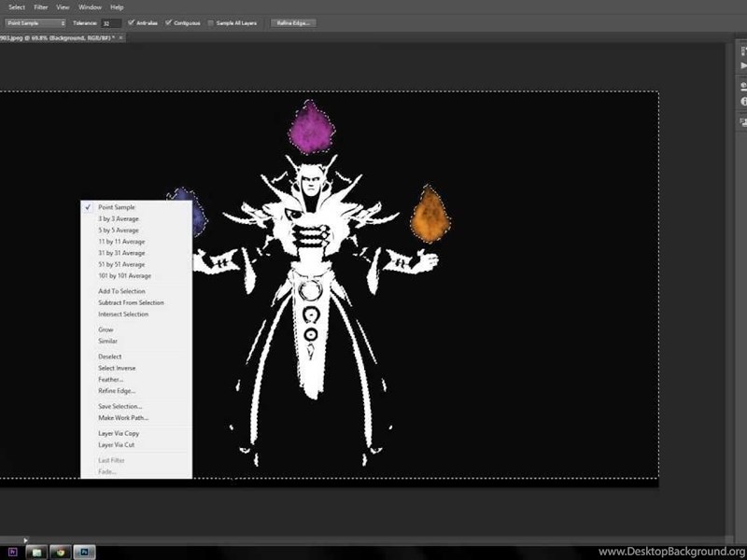This screenshot has height=560, width=747.
Task: Click the Refine Edge button in options bar
Action: click(x=293, y=22)
